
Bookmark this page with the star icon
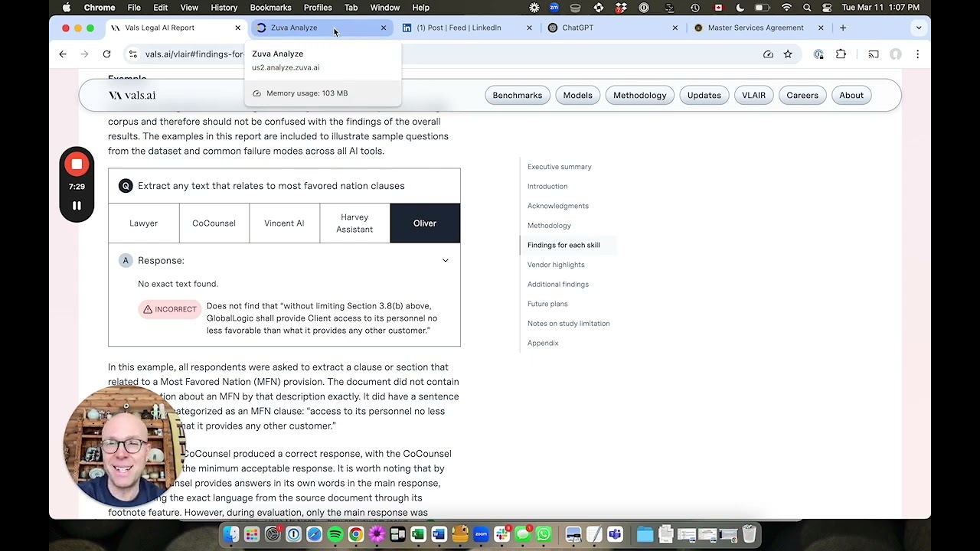(788, 54)
